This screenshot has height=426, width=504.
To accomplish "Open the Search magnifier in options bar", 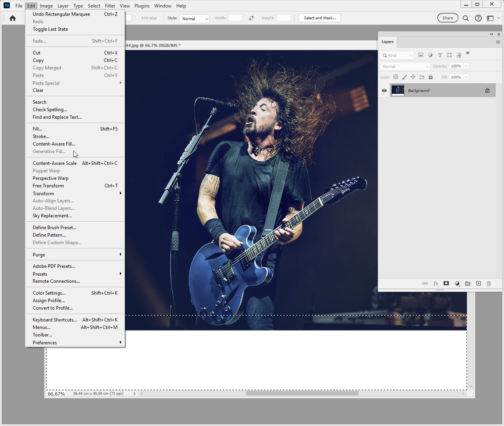I will [x=466, y=18].
